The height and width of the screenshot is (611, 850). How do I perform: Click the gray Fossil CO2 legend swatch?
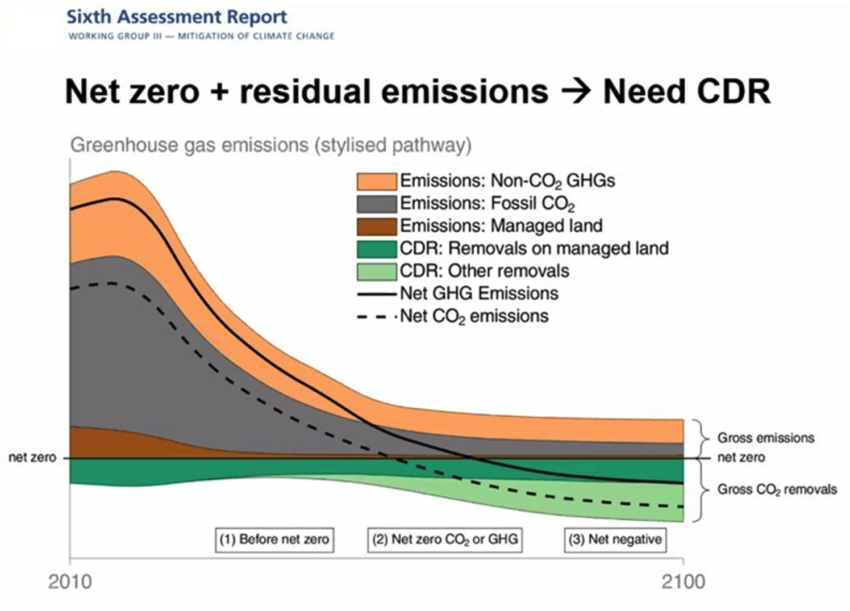pos(377,204)
